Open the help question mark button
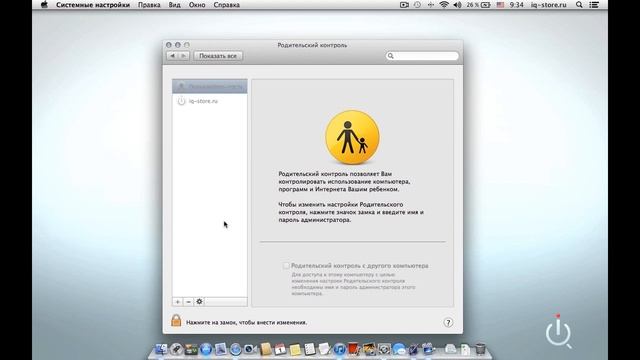 [448, 322]
